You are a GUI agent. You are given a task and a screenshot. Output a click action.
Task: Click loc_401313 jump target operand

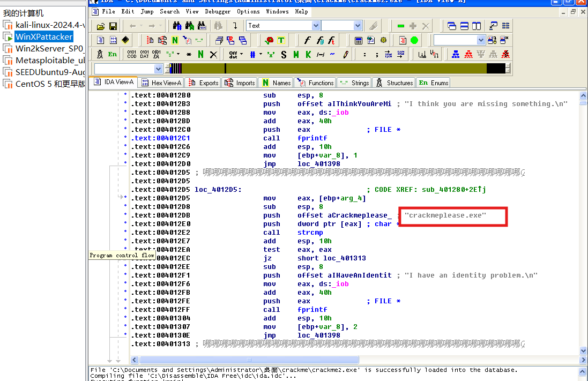[x=344, y=258]
